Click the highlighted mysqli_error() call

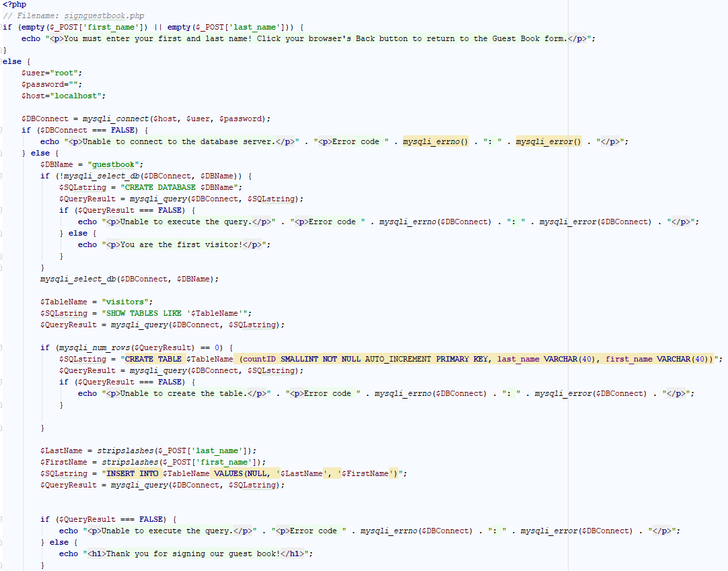click(x=548, y=141)
